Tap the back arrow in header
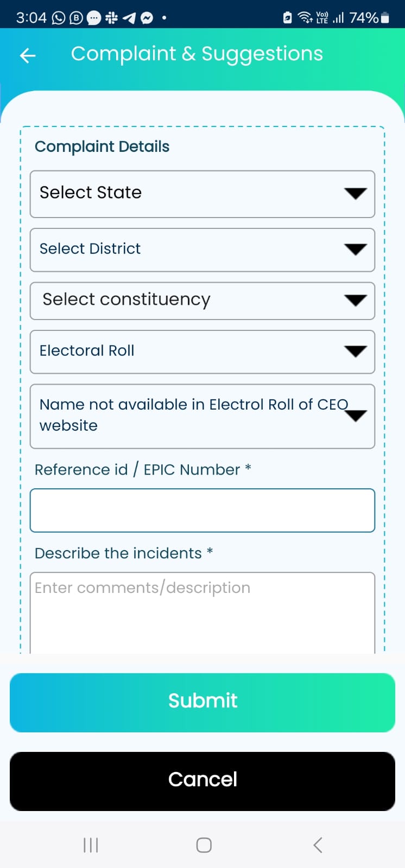The image size is (405, 868). tap(28, 55)
